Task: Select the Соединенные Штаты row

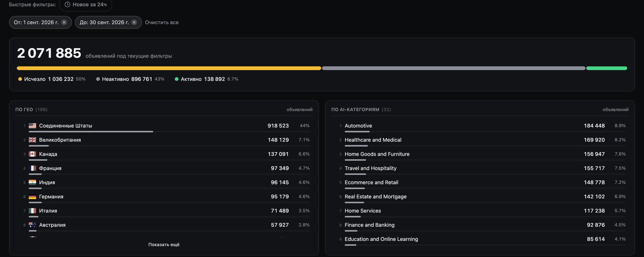Action: pyautogui.click(x=164, y=126)
